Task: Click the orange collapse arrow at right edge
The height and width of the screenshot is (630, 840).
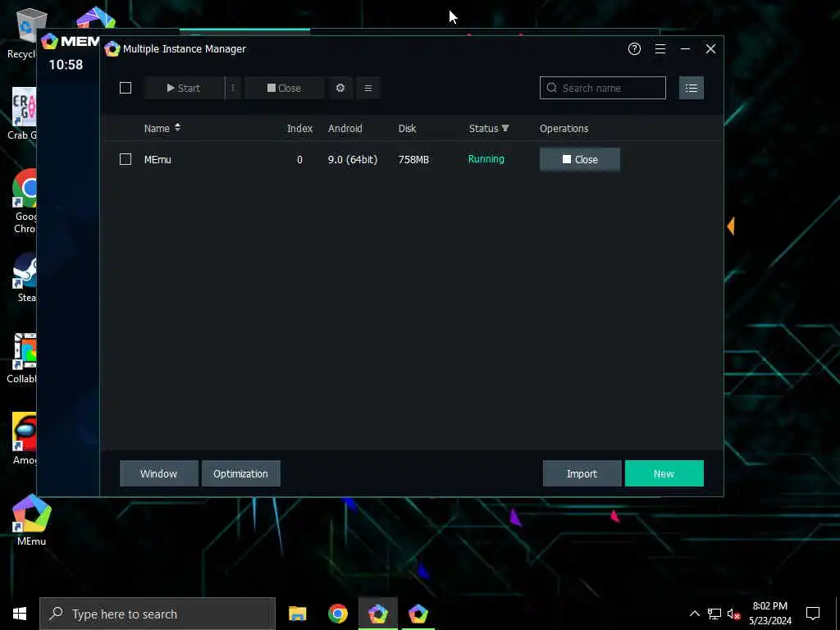Action: [x=730, y=226]
